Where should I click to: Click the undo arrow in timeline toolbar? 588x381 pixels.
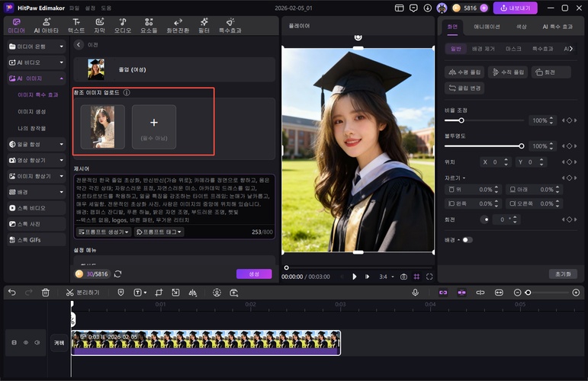click(x=11, y=293)
